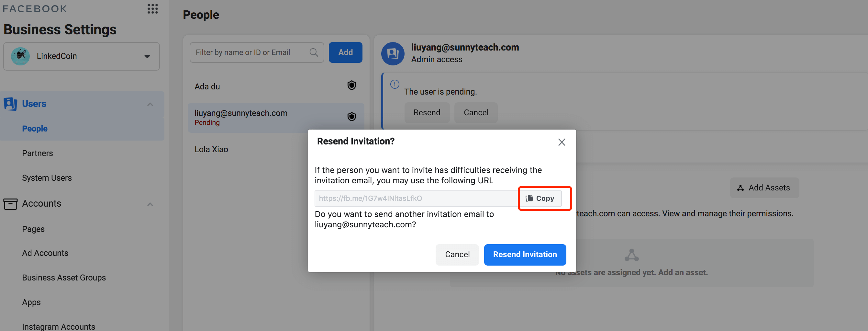The height and width of the screenshot is (331, 868).
Task: Collapse the Users section
Action: (150, 104)
